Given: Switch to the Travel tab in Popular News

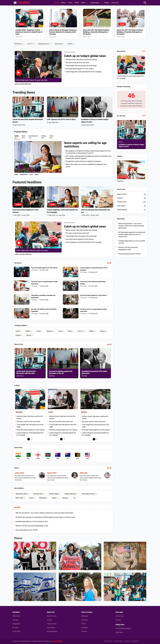Looking at the screenshot, I should tap(51, 136).
